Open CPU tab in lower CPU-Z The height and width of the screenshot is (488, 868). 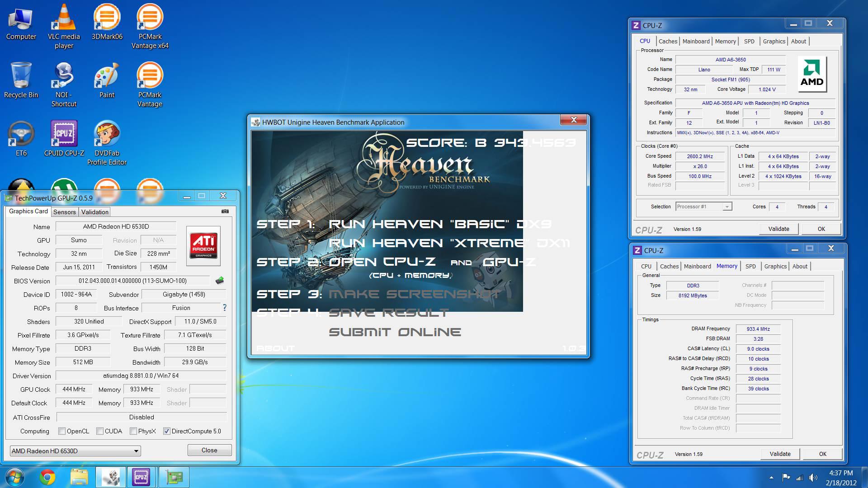pyautogui.click(x=646, y=266)
